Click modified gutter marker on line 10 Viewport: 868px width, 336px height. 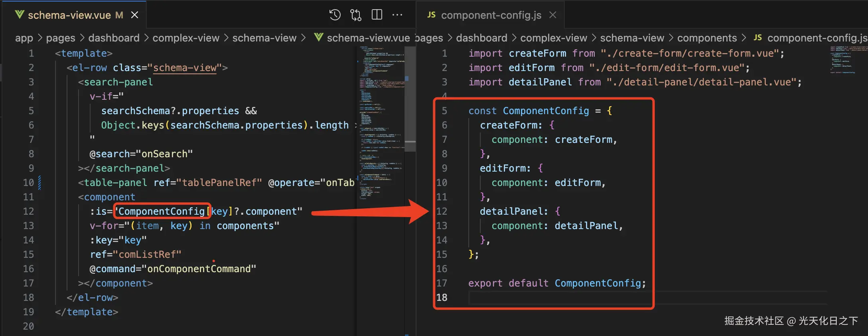[x=39, y=182]
